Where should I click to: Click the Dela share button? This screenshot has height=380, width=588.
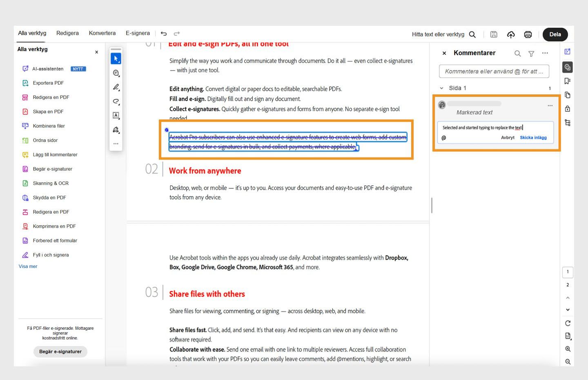[x=555, y=34]
